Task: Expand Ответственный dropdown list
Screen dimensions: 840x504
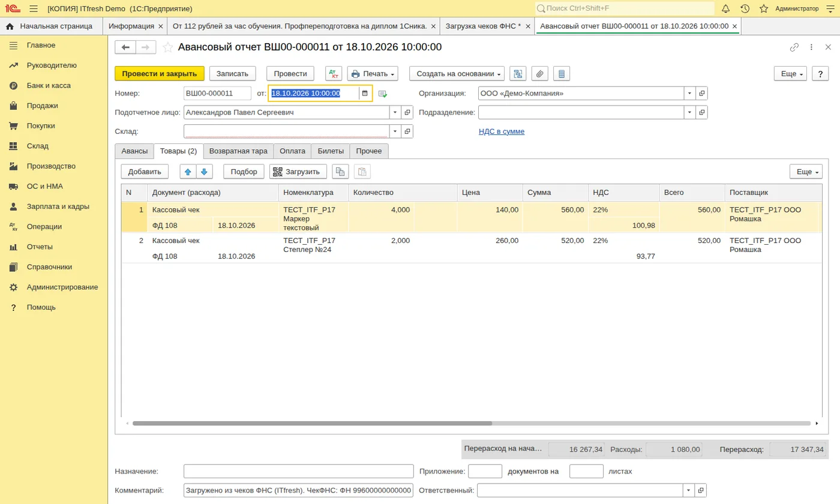Action: coord(689,490)
